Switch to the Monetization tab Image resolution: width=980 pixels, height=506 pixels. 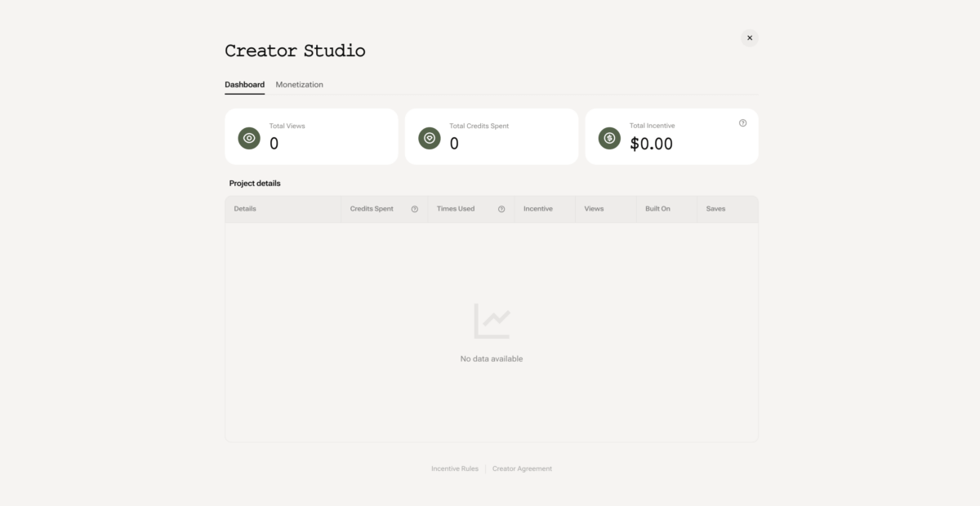click(x=299, y=85)
